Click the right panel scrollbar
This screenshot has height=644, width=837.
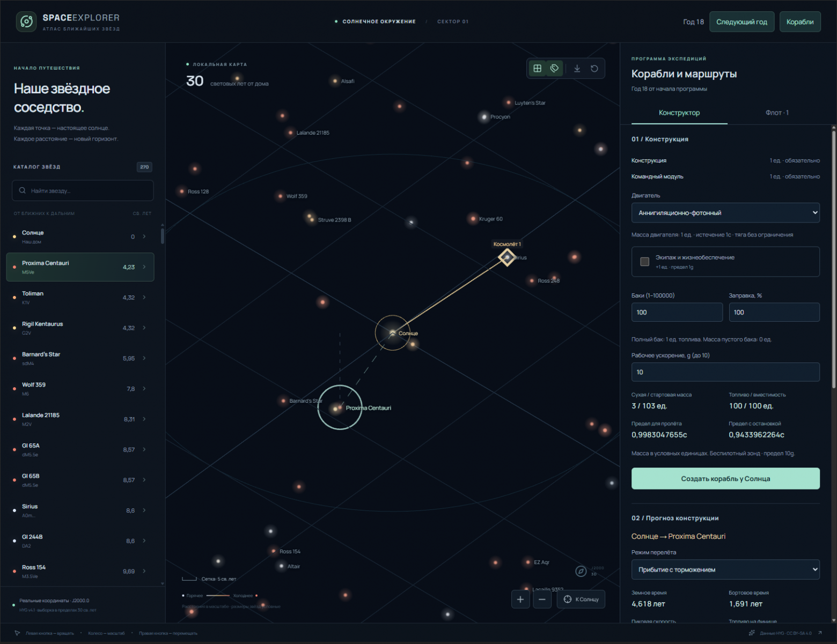point(833,257)
